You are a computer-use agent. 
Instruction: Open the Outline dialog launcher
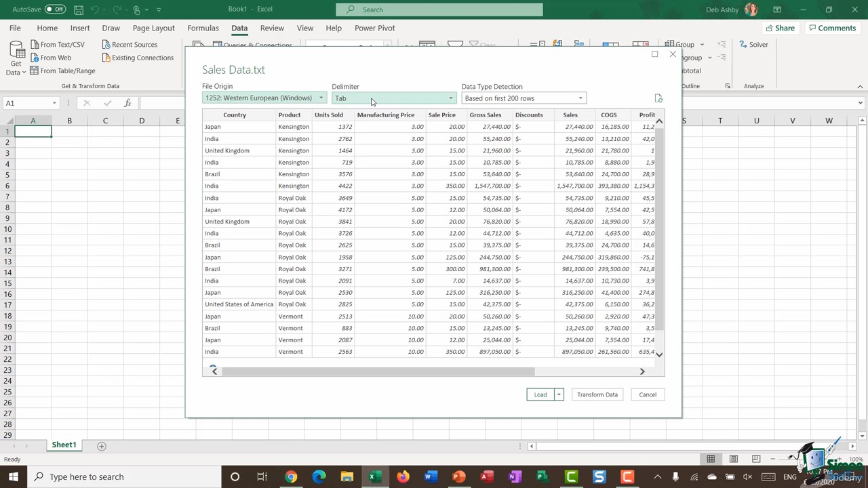pos(728,86)
